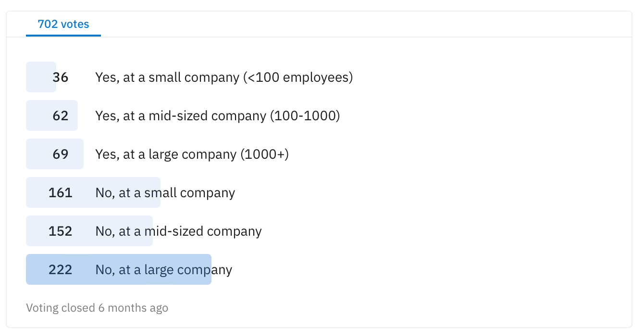Click right end of highlighted 222-vote bar

pyautogui.click(x=207, y=269)
